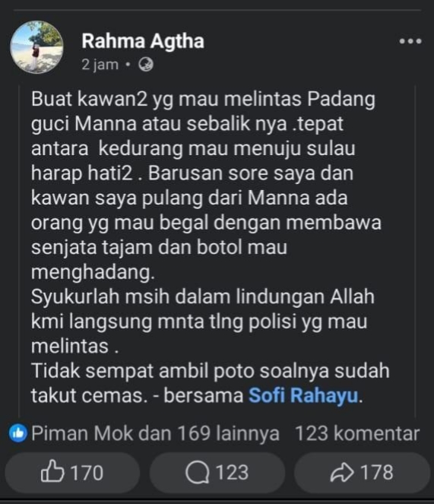Open the Rahma Agtha profile name link
This screenshot has width=434, height=504.
[x=143, y=42]
